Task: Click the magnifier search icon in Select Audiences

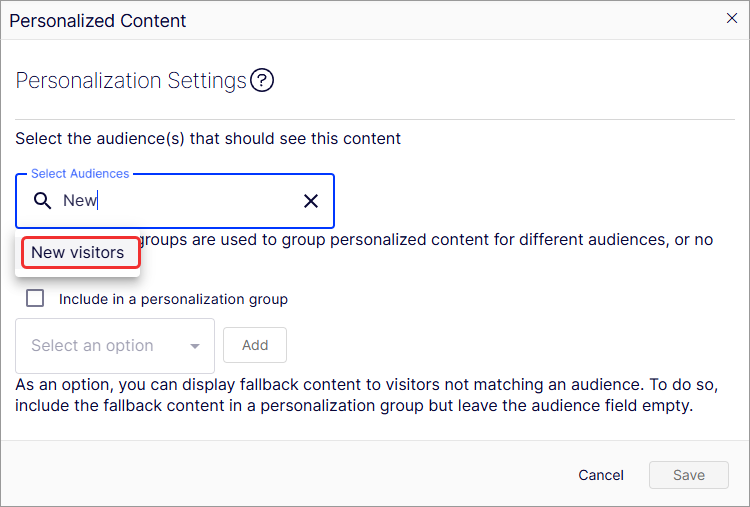Action: [x=42, y=201]
